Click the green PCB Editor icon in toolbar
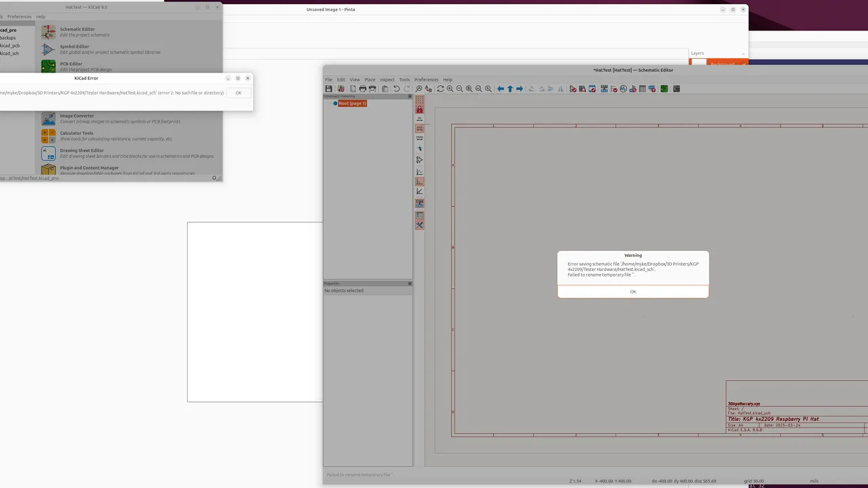Viewport: 868px width, 488px height. [664, 89]
